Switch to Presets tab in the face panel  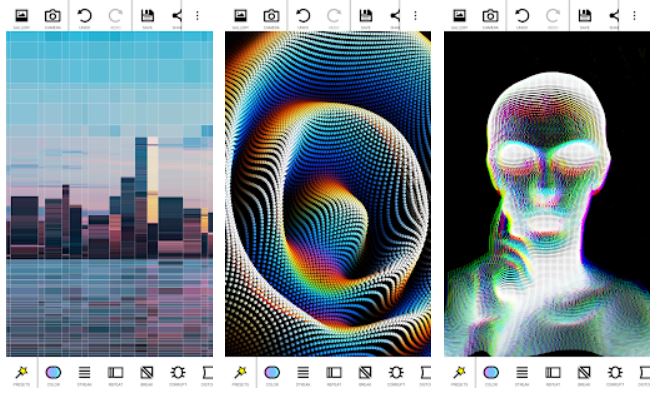pos(459,374)
